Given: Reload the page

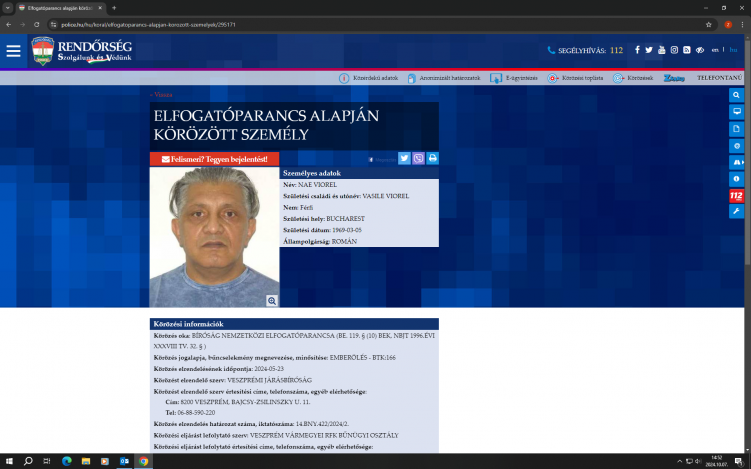Looking at the screenshot, I should click(x=36, y=24).
